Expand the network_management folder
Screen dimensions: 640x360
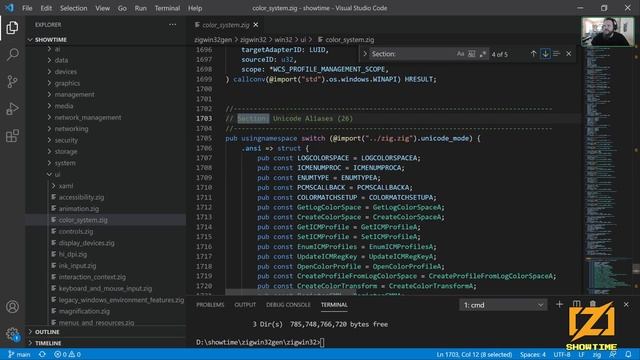point(106,117)
